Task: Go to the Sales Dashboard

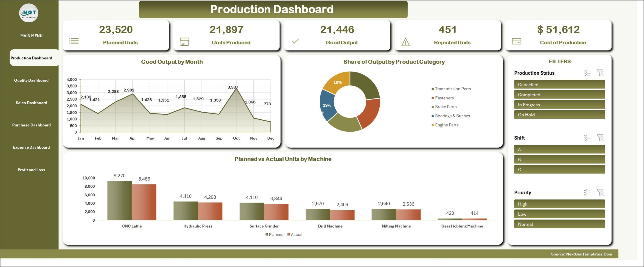Action: coord(31,103)
